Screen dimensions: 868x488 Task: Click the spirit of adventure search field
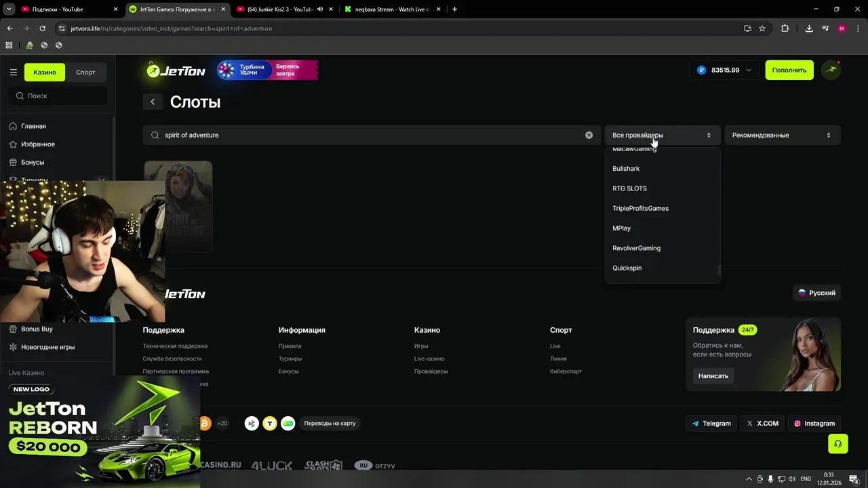(x=372, y=135)
